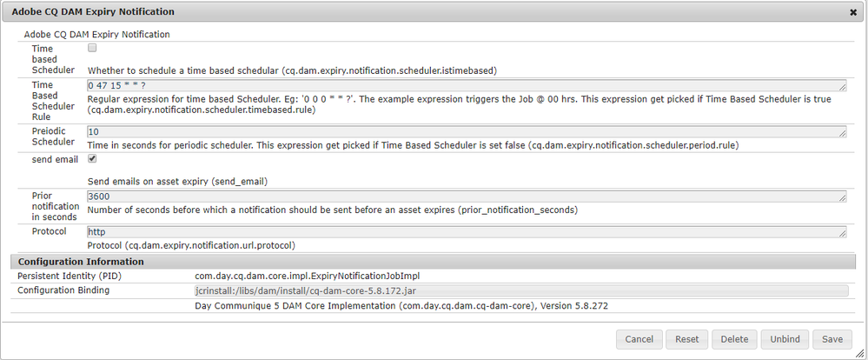Click the Configuration Binding label
868x360 pixels.
coord(63,290)
